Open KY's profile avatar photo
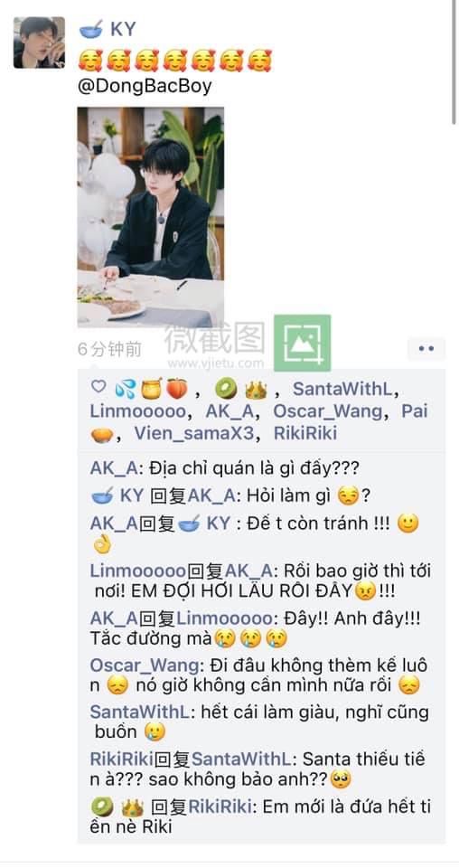 [x=39, y=42]
